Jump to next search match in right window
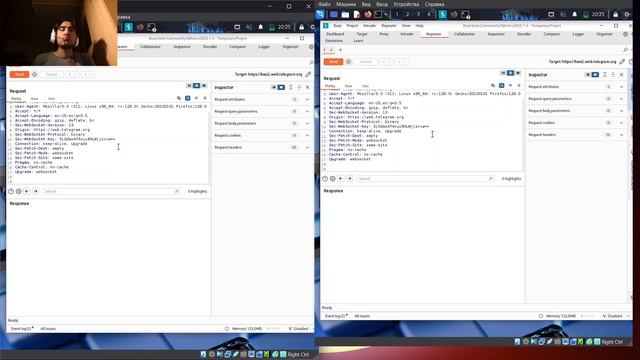The width and height of the screenshot is (640, 360). tap(350, 179)
